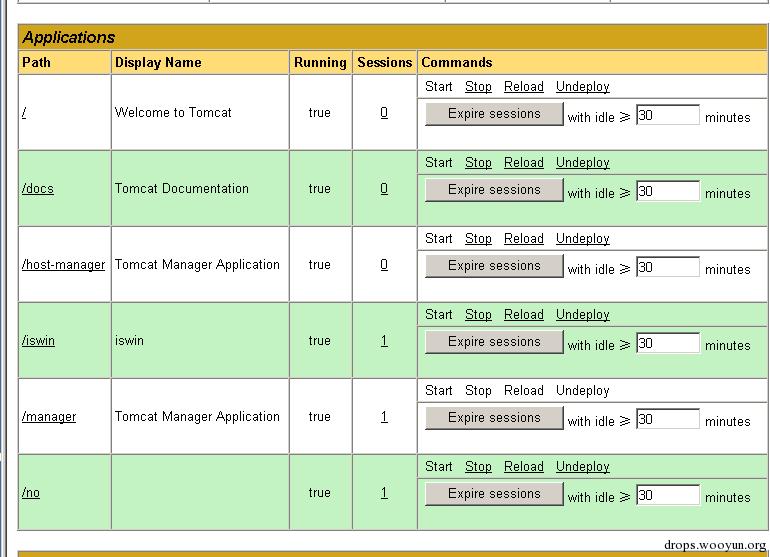Reload the Tomcat Documentation application
Screen dimensions: 770x557
coord(523,163)
